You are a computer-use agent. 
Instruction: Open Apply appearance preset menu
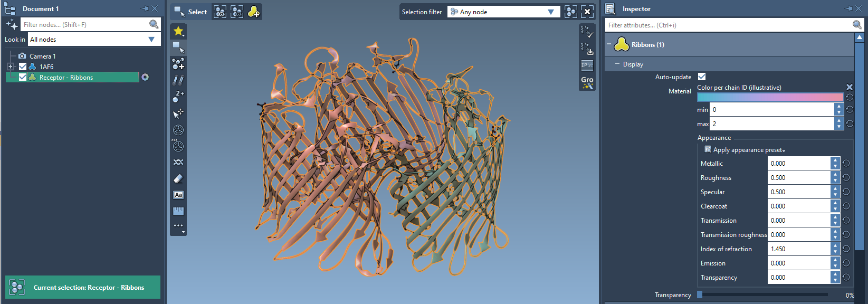748,150
